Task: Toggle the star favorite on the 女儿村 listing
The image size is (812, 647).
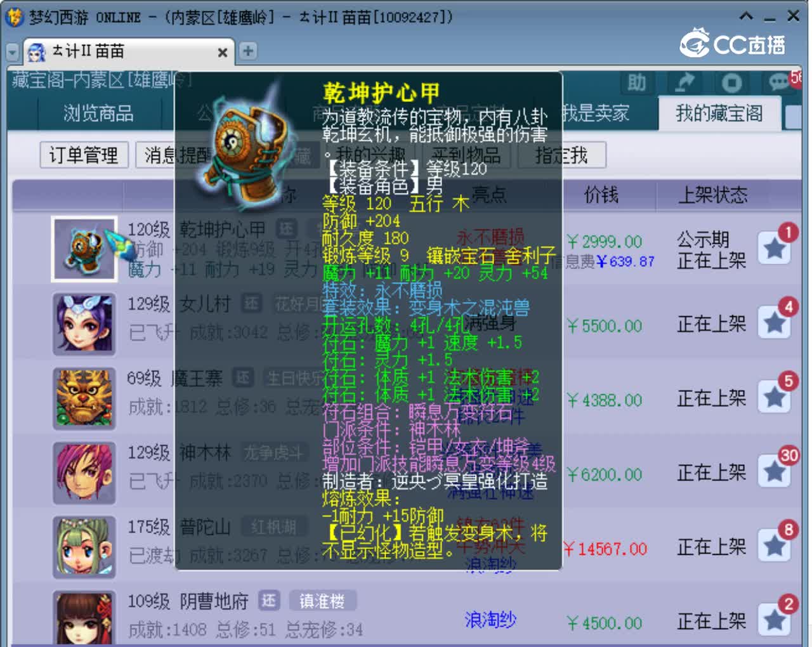Action: [x=774, y=323]
